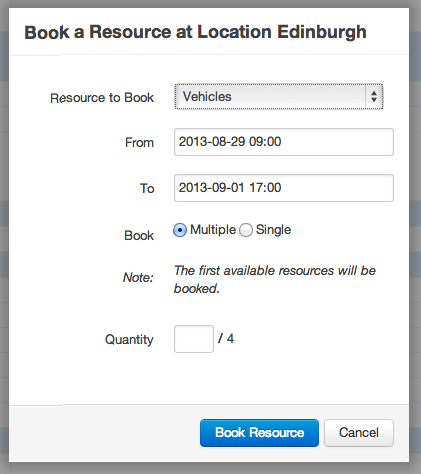Image resolution: width=421 pixels, height=474 pixels.
Task: Open the Vehicles resource dropdown
Action: coord(279,97)
